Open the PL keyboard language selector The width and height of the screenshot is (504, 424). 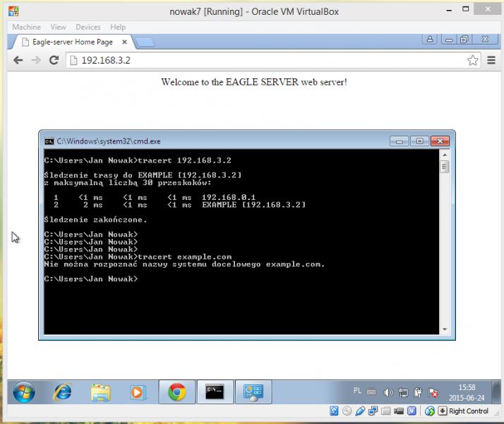tap(358, 391)
